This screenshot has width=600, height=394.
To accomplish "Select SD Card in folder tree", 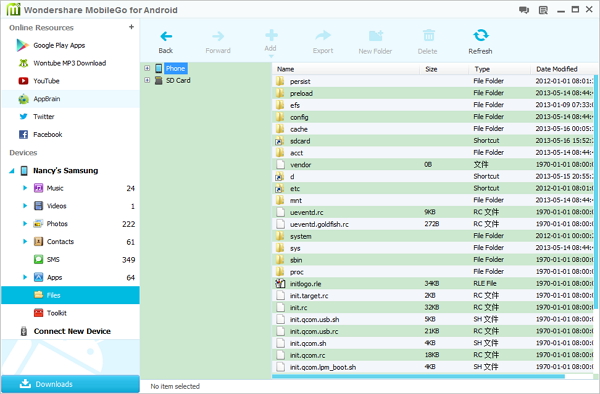I will 178,80.
